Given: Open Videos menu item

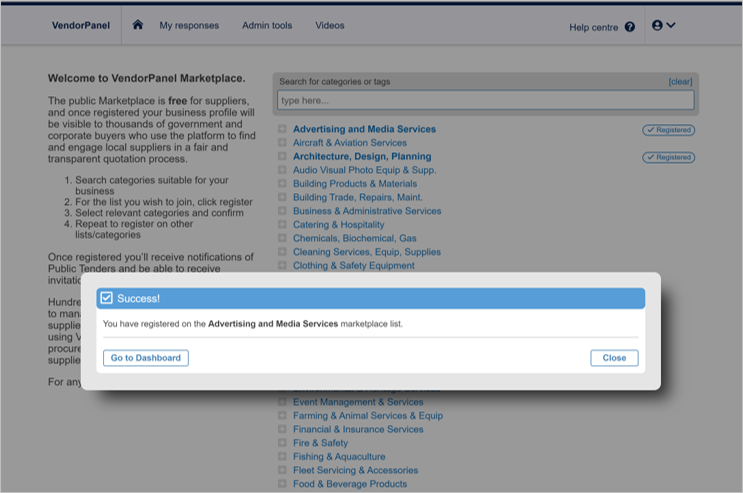Looking at the screenshot, I should tap(330, 26).
